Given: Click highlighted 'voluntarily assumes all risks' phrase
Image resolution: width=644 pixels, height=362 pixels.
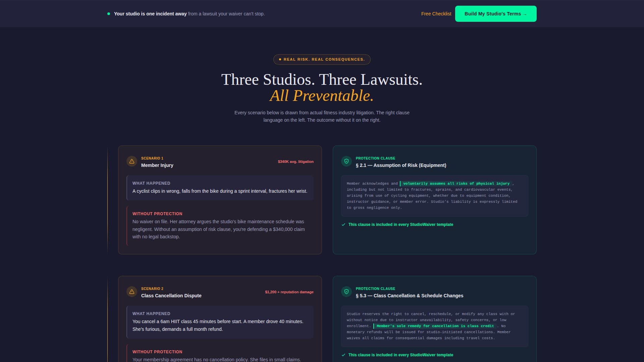Looking at the screenshot, I should point(456,184).
